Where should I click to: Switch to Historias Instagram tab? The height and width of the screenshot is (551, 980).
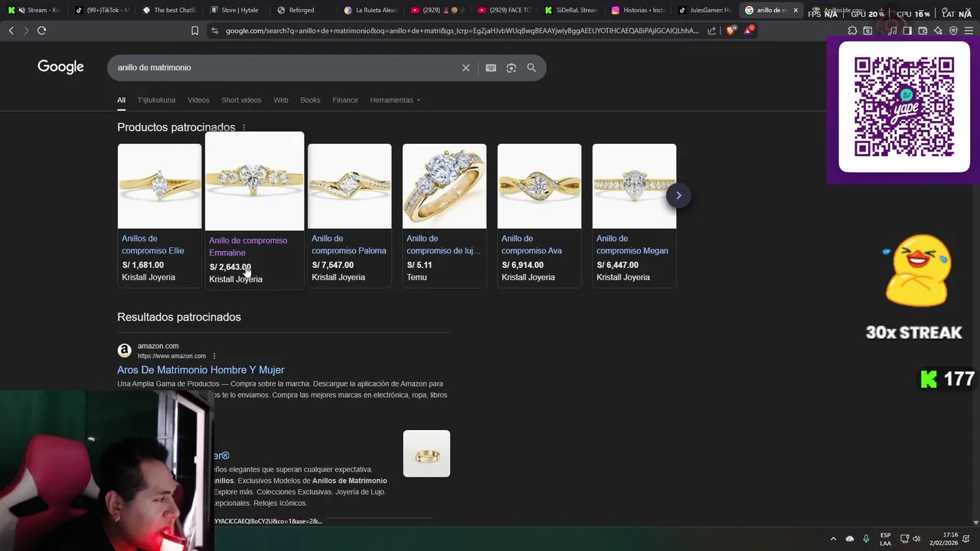click(x=639, y=10)
